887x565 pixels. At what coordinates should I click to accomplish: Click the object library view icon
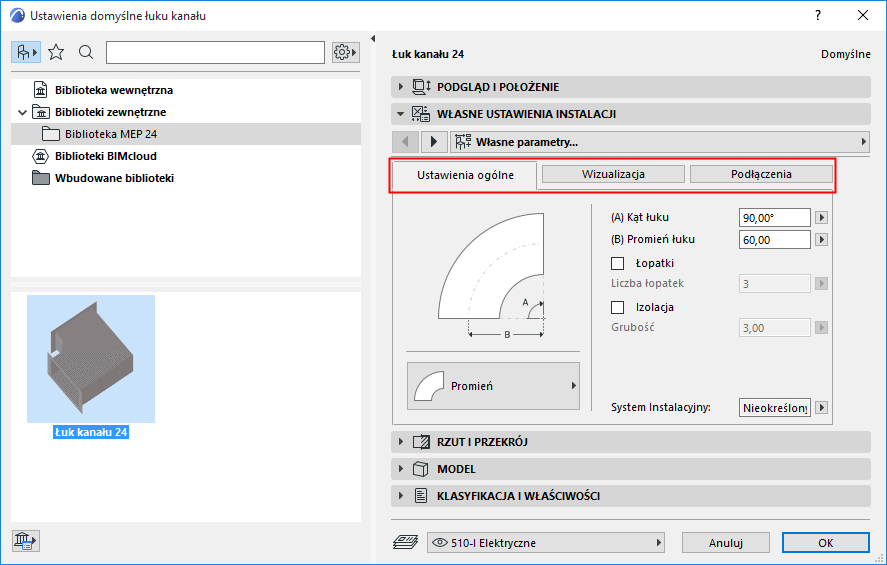pyautogui.click(x=26, y=53)
